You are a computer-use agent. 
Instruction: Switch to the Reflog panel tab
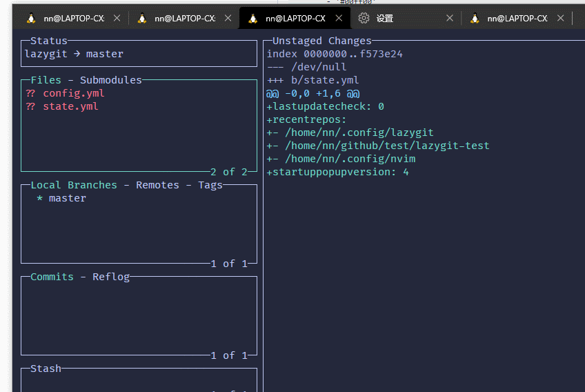coord(111,277)
